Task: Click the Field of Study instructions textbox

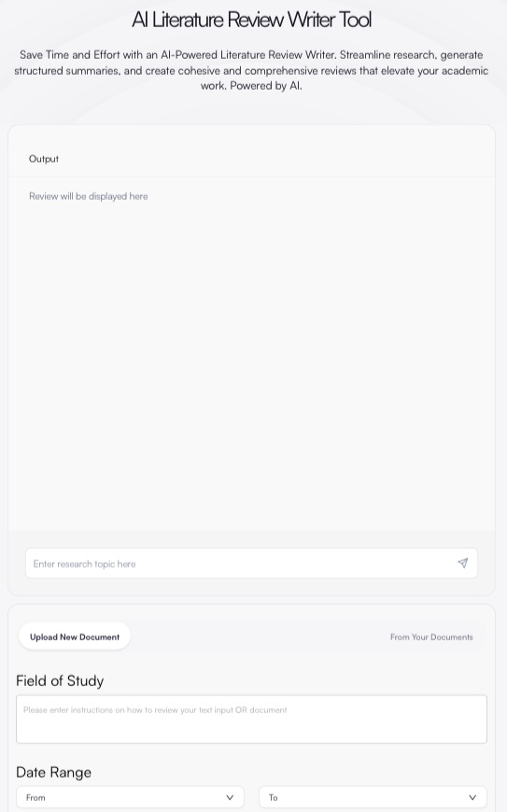Action: pos(252,720)
